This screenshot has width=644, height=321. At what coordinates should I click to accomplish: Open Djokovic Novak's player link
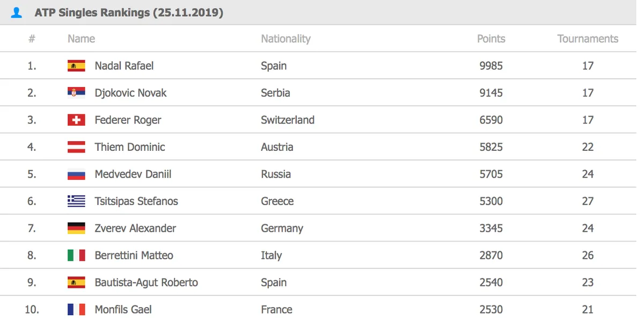tap(130, 93)
